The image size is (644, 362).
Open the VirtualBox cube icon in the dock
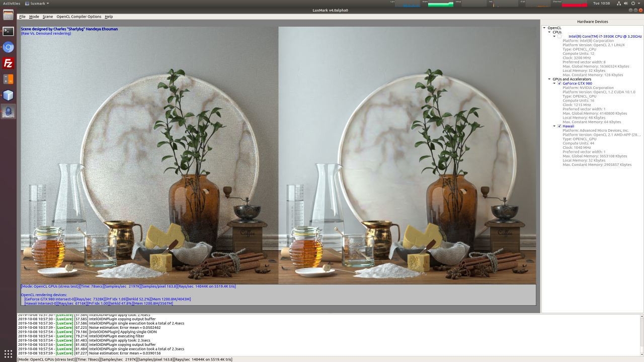(8, 95)
